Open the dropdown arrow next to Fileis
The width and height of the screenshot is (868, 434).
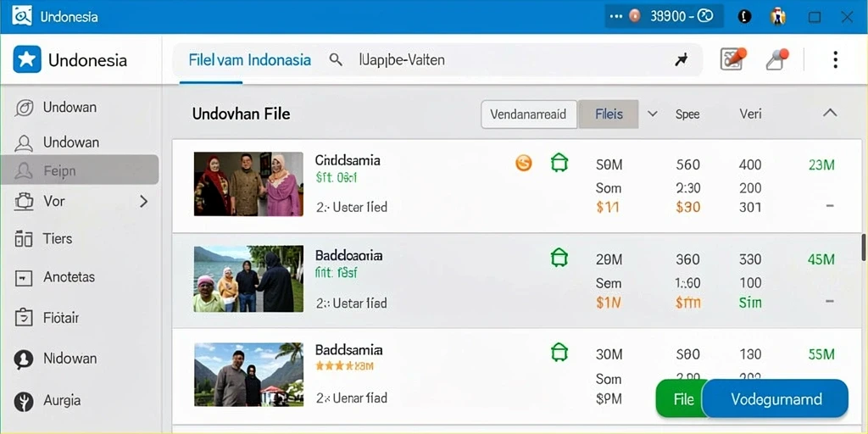[653, 114]
